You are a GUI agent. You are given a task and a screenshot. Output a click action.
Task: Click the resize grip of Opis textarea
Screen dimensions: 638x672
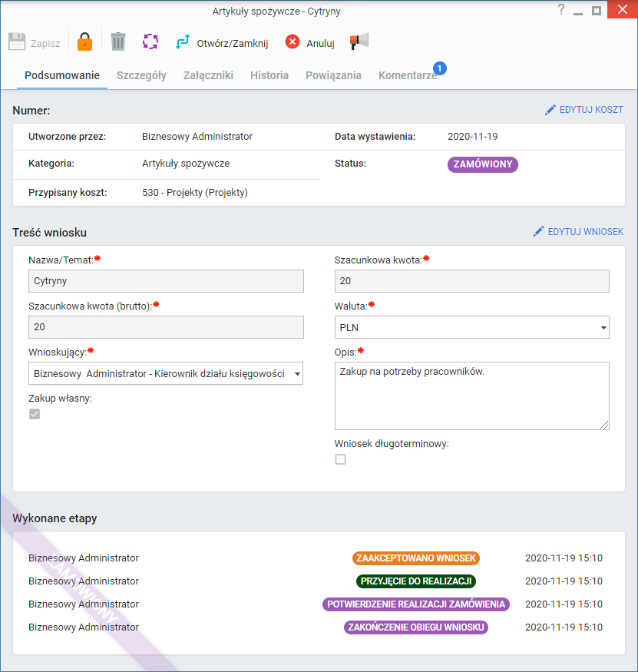click(x=604, y=425)
